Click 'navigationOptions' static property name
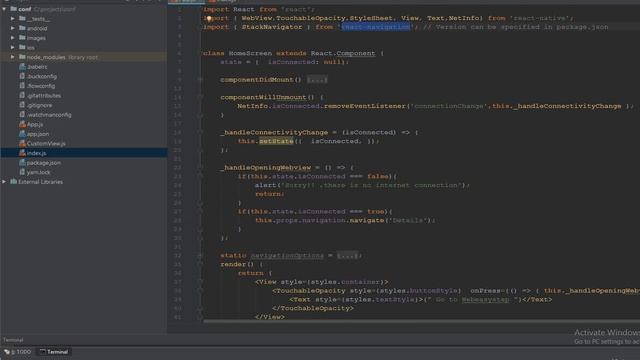Screen dimensions: 640x360 coord(287,256)
